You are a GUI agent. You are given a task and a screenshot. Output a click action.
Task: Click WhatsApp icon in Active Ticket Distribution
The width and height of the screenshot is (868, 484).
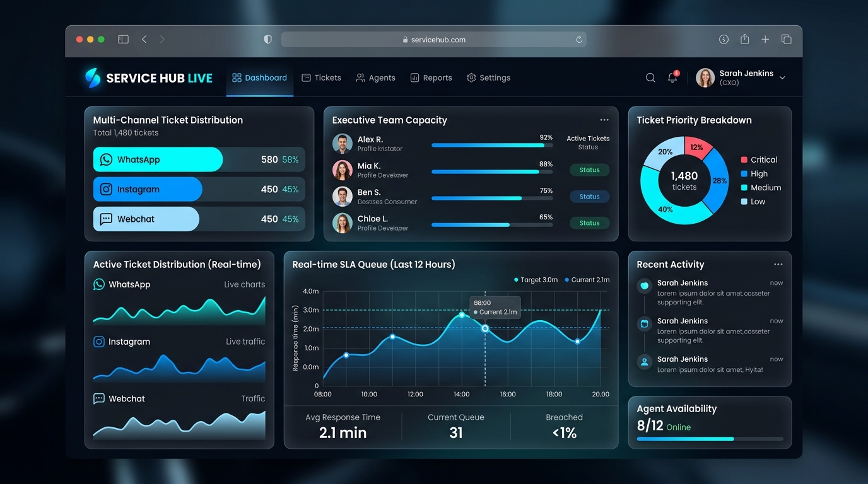click(x=99, y=284)
